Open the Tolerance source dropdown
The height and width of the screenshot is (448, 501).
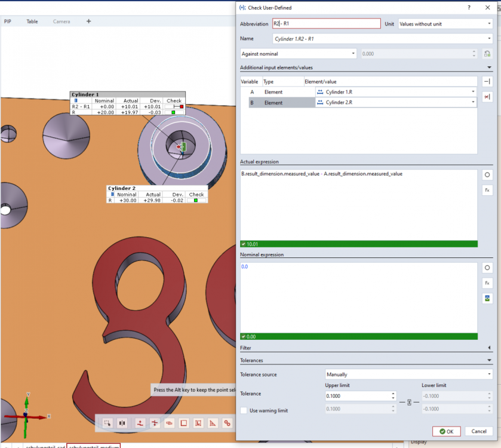[x=408, y=375]
